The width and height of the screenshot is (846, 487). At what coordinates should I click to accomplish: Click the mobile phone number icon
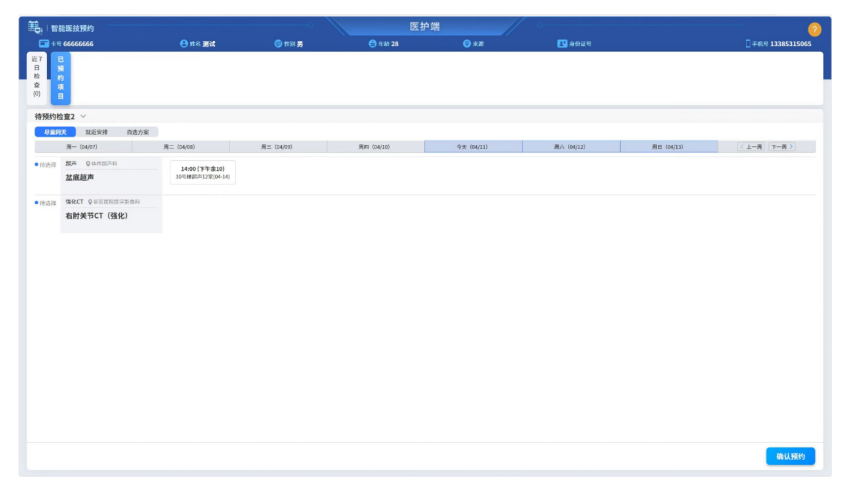tap(747, 44)
